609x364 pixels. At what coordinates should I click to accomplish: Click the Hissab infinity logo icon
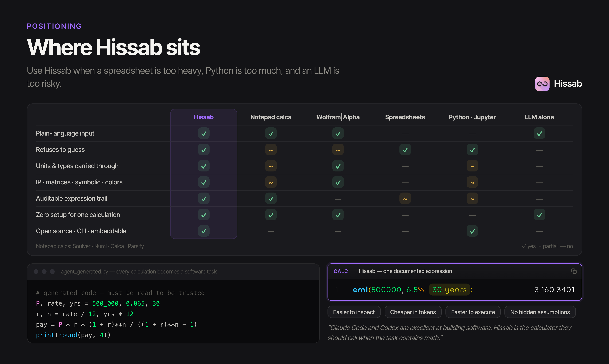coord(542,84)
